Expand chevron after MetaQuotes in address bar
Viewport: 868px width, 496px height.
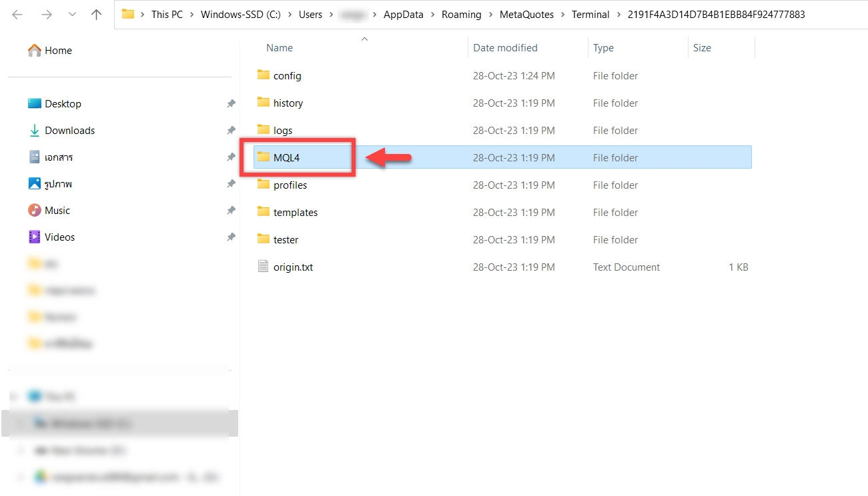562,15
